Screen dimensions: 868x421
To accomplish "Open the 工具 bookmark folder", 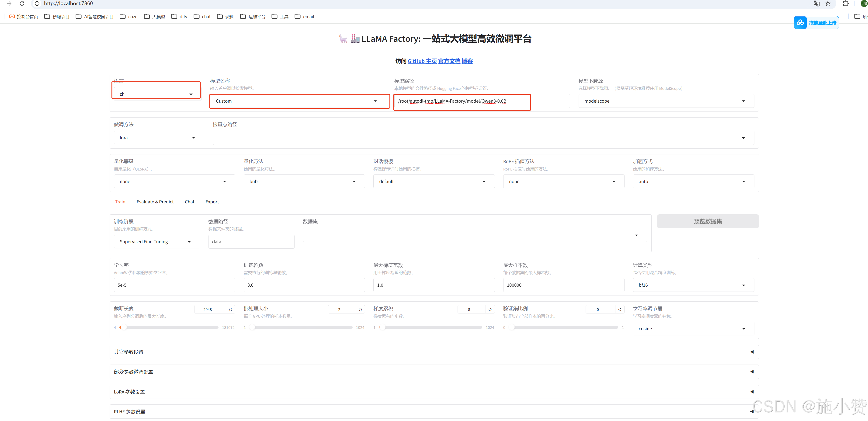I will (x=280, y=17).
